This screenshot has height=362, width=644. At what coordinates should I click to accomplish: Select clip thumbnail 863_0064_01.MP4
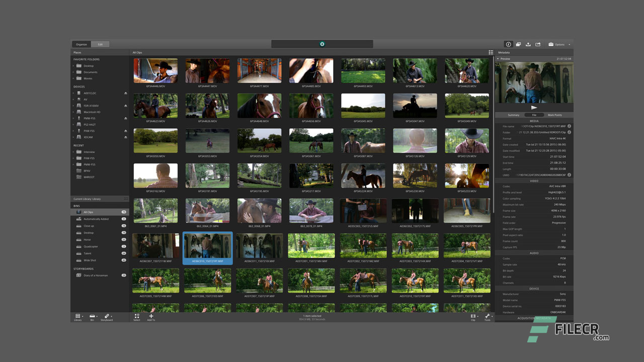coord(207,211)
